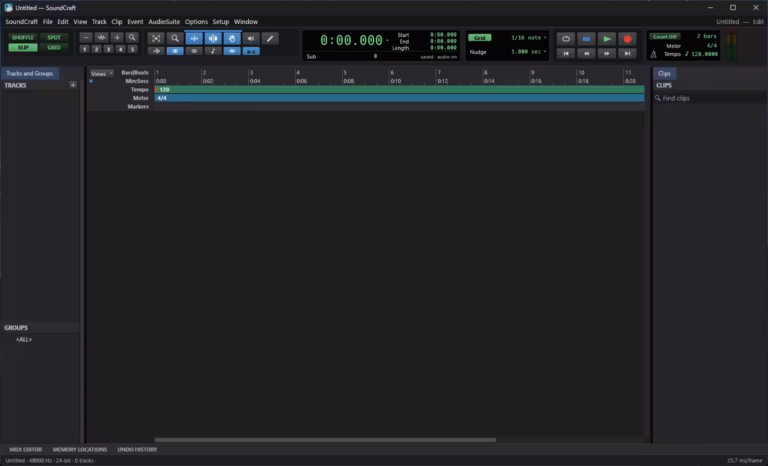768x466 pixels.
Task: Select the Grabber hand tool
Action: (x=232, y=39)
